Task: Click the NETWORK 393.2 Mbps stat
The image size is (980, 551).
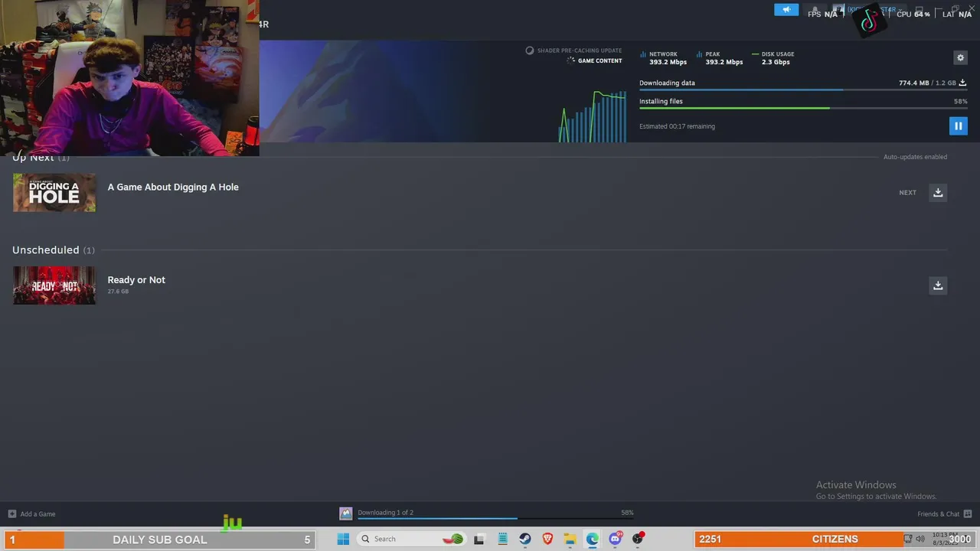Action: click(665, 58)
